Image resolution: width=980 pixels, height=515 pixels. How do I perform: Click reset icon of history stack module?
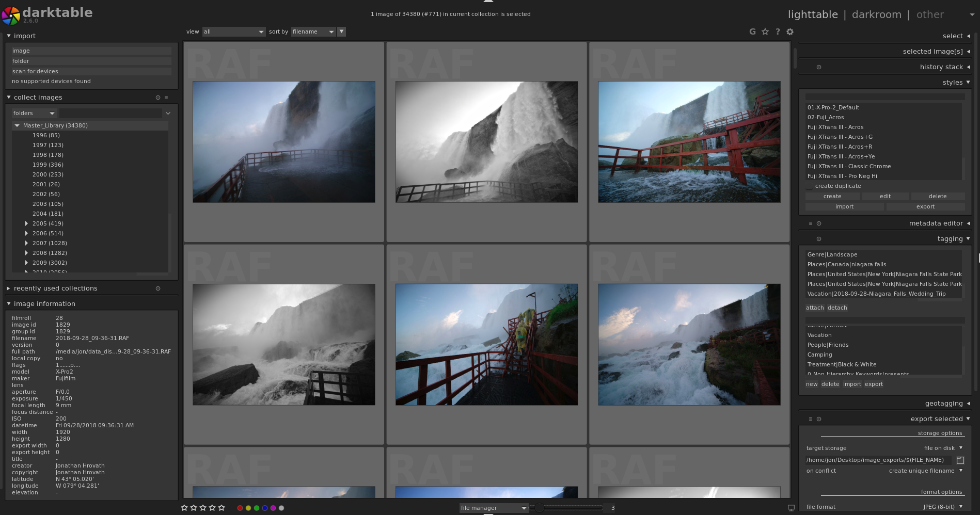tap(819, 67)
